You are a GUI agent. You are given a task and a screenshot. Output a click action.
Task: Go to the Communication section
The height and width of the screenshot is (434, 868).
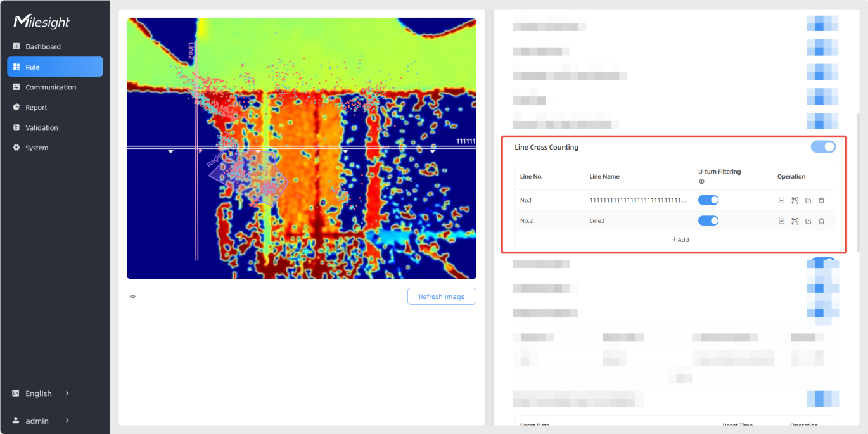click(x=51, y=87)
